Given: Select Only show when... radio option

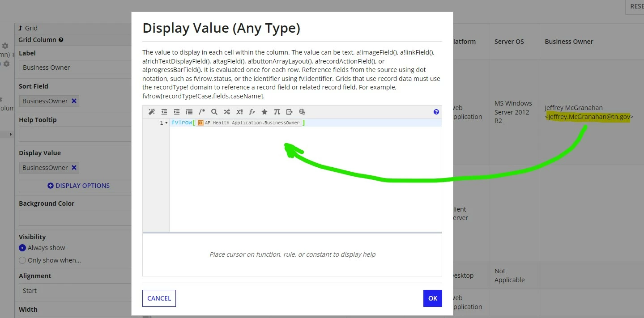Looking at the screenshot, I should tap(22, 260).
